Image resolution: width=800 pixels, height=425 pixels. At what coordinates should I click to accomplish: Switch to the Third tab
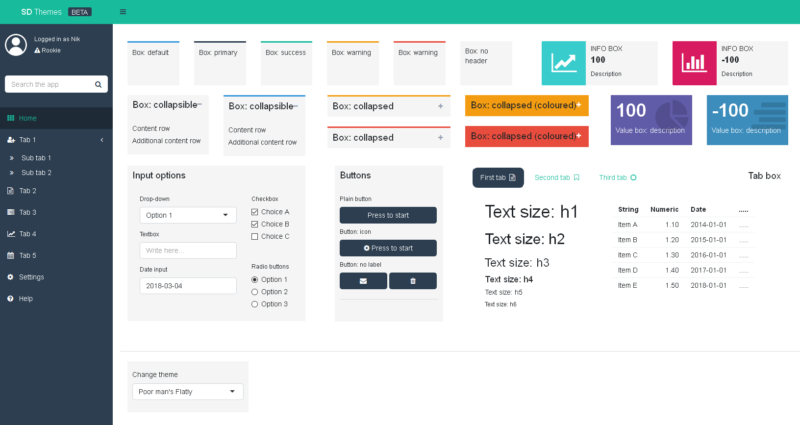coord(617,177)
